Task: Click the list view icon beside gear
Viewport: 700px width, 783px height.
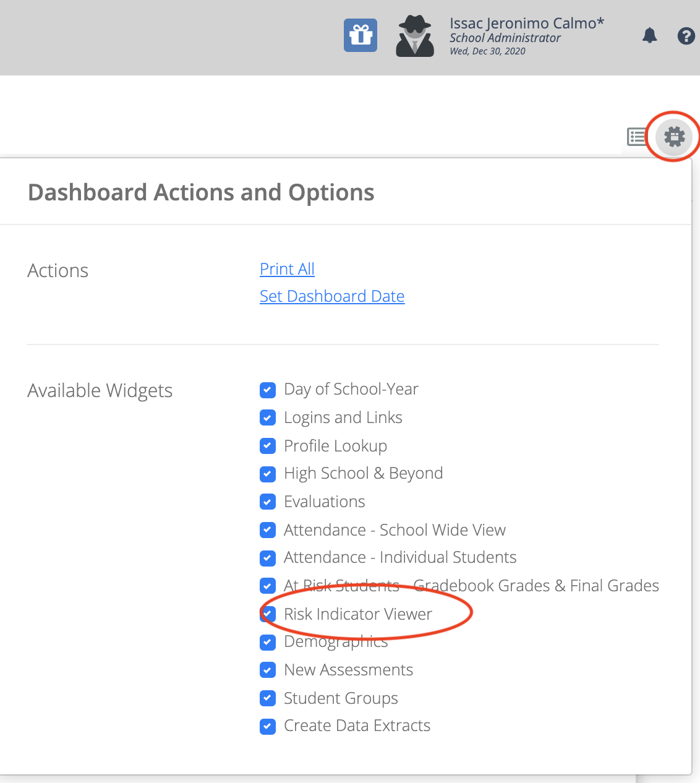Action: (x=637, y=136)
